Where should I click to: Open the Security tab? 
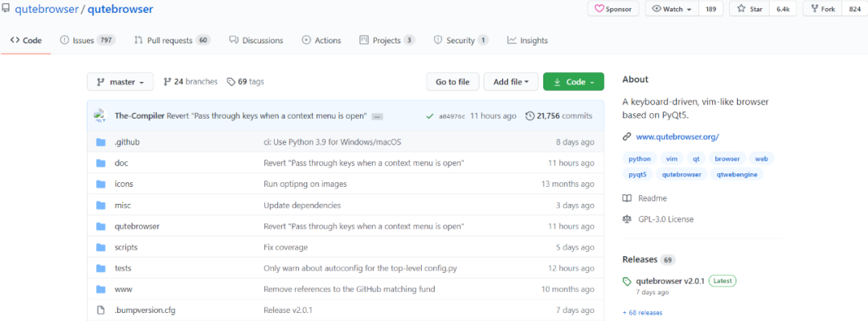coord(461,40)
